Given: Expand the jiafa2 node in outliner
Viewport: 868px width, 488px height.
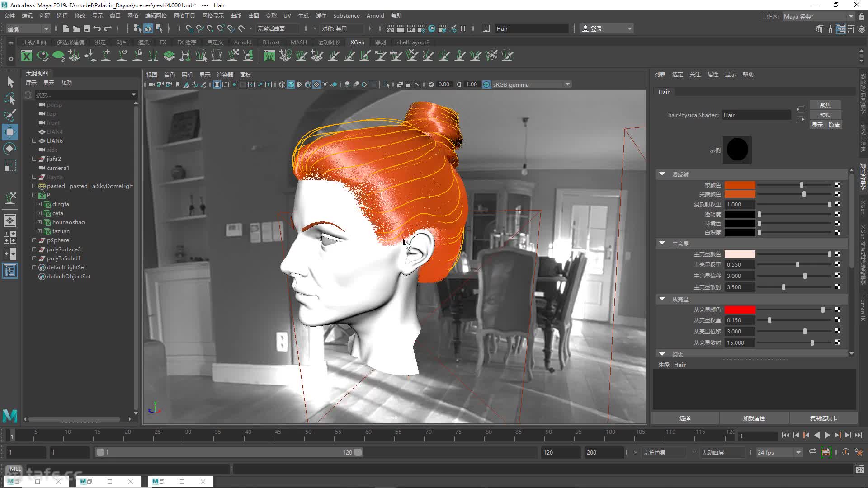Looking at the screenshot, I should (34, 159).
